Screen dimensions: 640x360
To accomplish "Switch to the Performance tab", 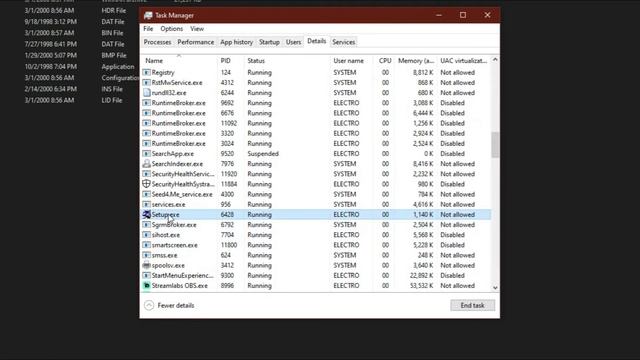I will coord(196,42).
